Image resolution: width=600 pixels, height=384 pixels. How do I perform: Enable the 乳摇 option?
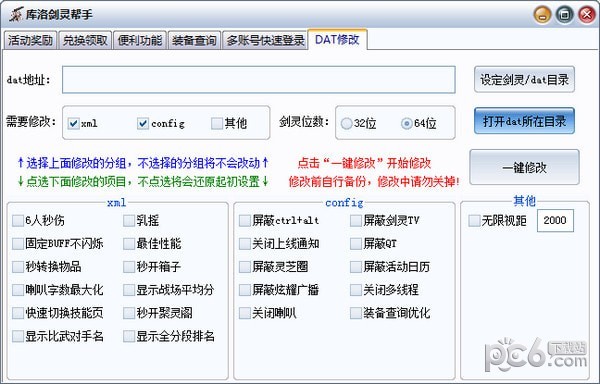[129, 221]
